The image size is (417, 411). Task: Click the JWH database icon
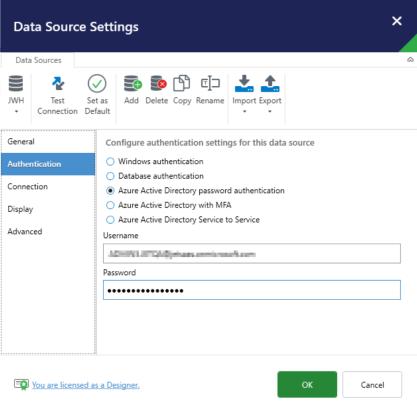(16, 83)
